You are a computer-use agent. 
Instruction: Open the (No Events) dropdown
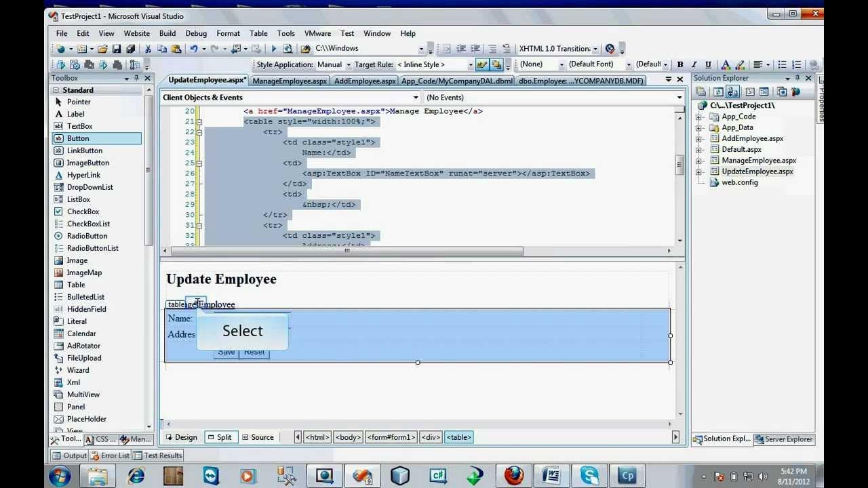tap(679, 98)
